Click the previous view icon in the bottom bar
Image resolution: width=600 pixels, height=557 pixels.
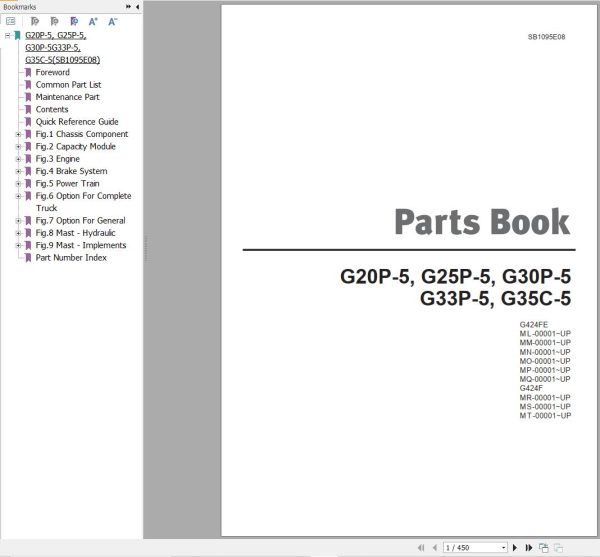(543, 547)
